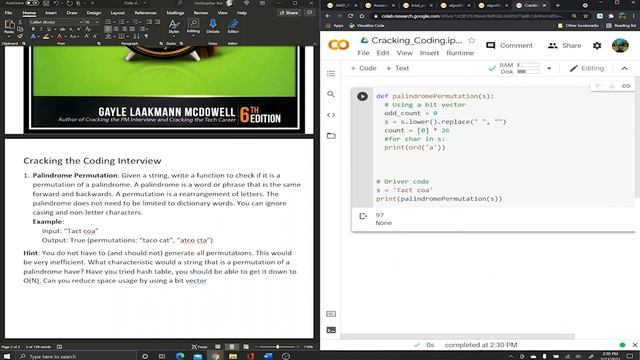Open Colab settings gear icon
The image size is (640, 360).
click(x=597, y=46)
